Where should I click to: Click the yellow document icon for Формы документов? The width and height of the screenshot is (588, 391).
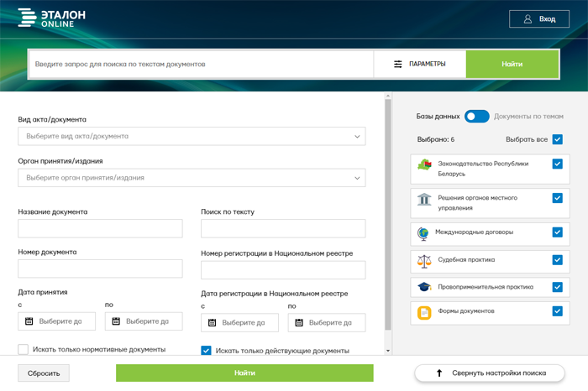coord(424,312)
